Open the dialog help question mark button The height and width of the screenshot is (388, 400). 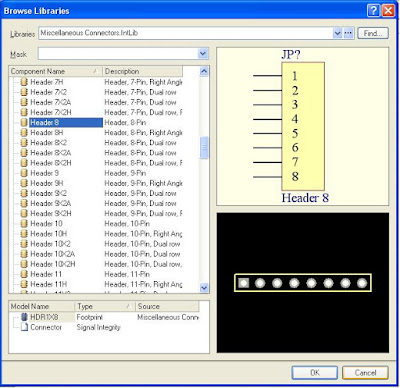click(x=373, y=11)
